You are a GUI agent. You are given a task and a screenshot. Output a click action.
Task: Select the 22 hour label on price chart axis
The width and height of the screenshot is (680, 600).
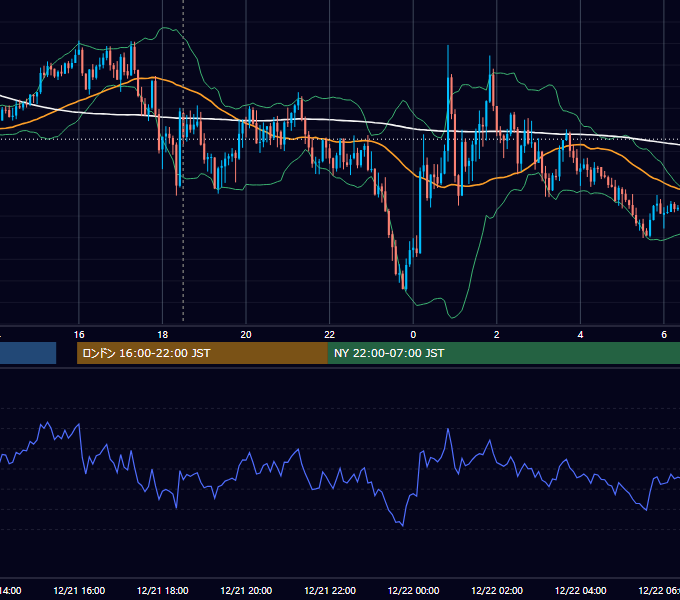(330, 334)
